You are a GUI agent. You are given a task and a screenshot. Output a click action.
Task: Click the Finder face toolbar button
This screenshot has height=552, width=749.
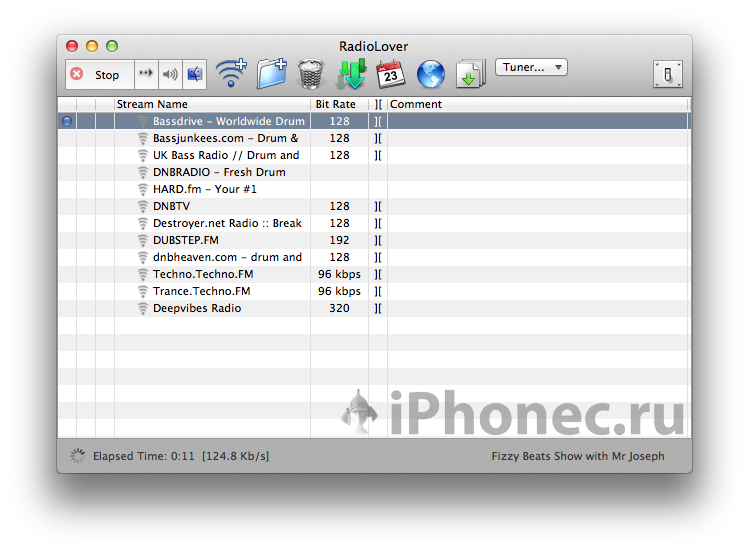point(194,74)
